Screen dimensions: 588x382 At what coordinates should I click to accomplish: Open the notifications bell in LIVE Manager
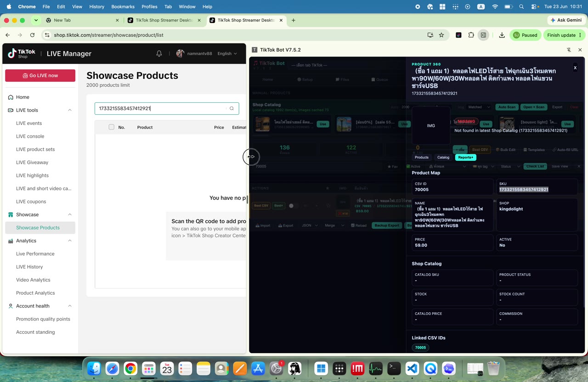[159, 54]
